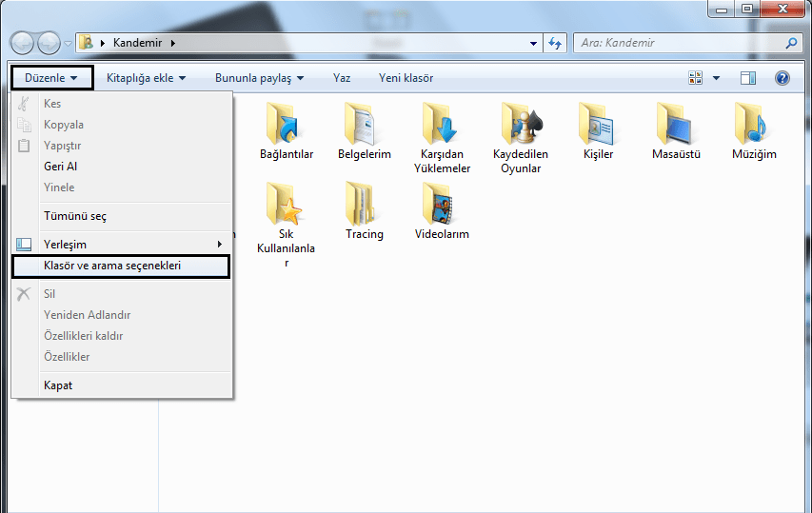The width and height of the screenshot is (812, 513).
Task: Minimize the Explorer window
Action: (x=722, y=9)
